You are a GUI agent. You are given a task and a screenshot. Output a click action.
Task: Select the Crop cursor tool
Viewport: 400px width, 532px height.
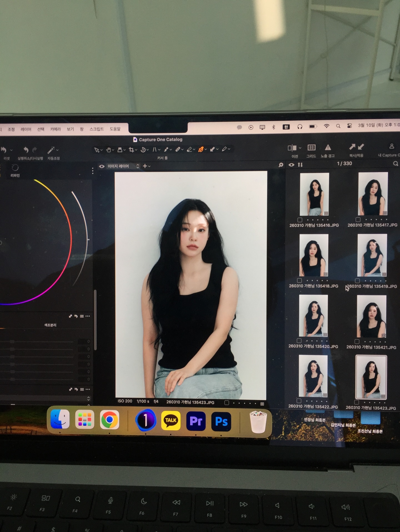[131, 150]
